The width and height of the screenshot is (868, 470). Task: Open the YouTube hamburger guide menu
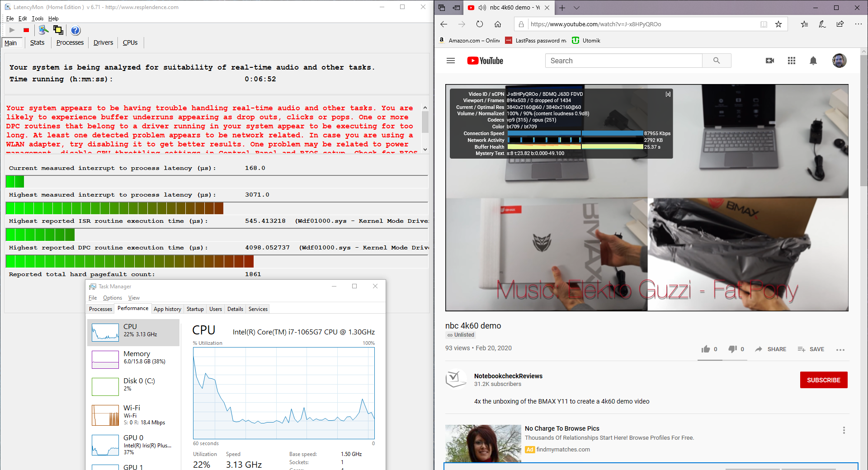tap(451, 61)
